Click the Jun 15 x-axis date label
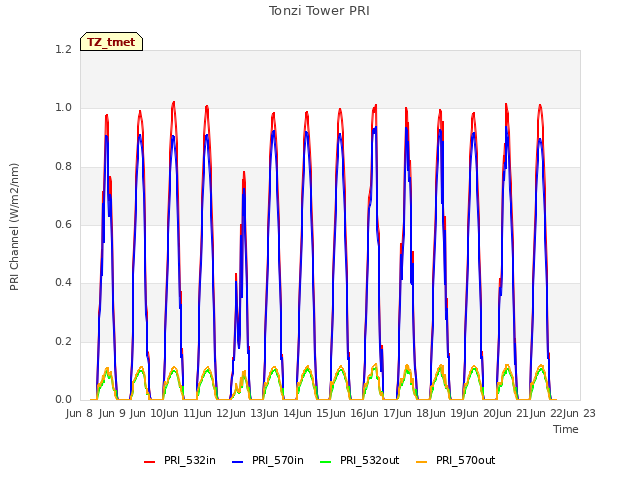Screen dimensions: 640x480 click(314, 413)
